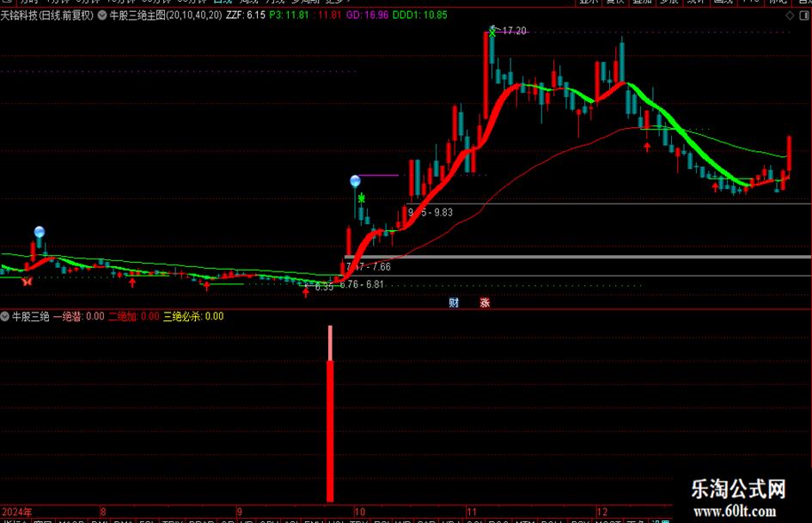Click the red butterfly marker near July lows
Viewport: 812px width, 523px height.
(27, 281)
